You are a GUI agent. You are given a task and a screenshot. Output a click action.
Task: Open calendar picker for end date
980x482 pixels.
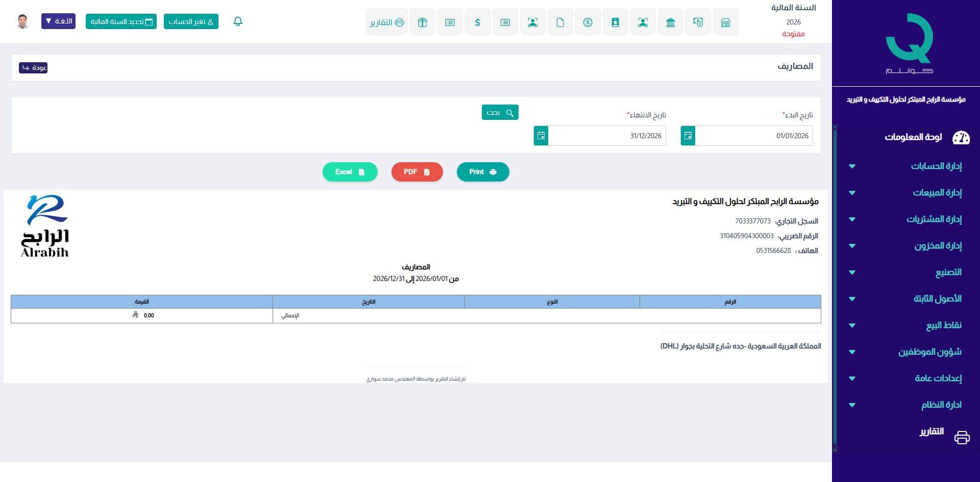541,136
